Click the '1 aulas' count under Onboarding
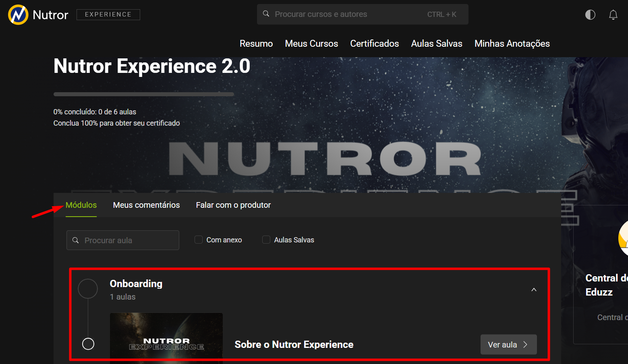This screenshot has height=364, width=628. coord(122,297)
